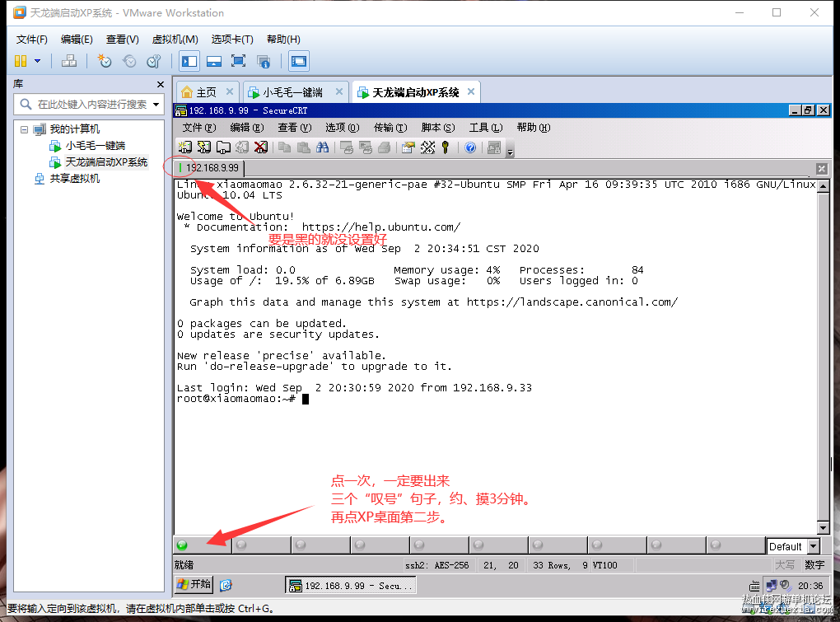Viewport: 840px width, 622px height.
Task: Click the Public Key yellow key icon
Action: click(x=446, y=147)
